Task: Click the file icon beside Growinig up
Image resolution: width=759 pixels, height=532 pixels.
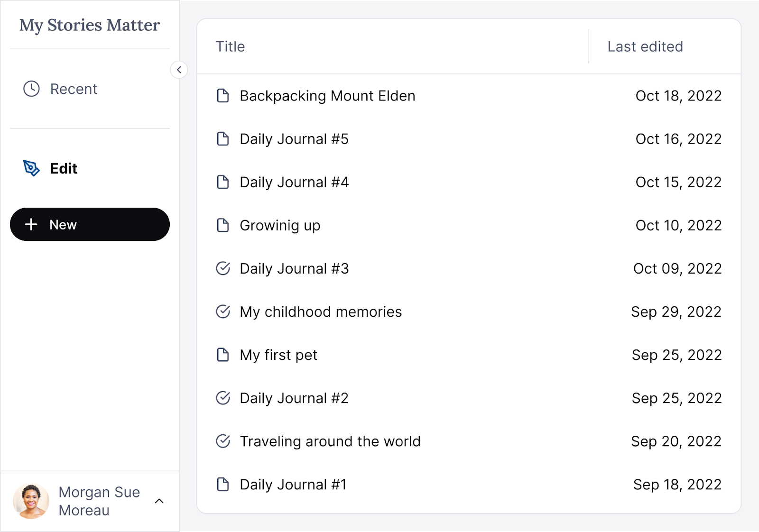Action: (223, 225)
